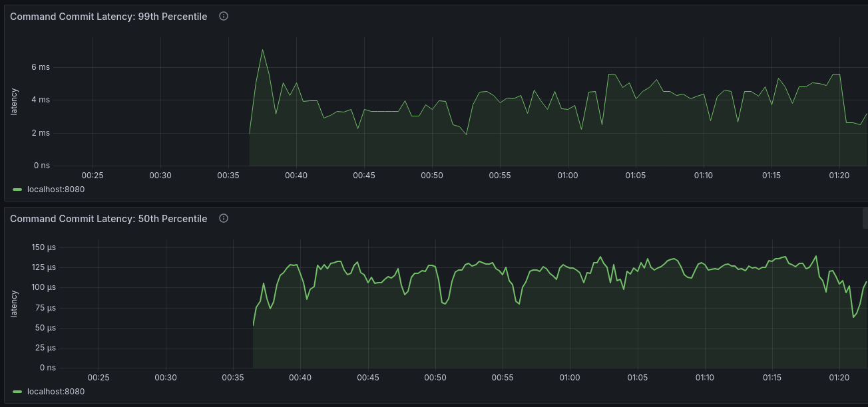The height and width of the screenshot is (407, 868).
Task: Click info icon beside 50th Percentile title
Action: coord(224,218)
